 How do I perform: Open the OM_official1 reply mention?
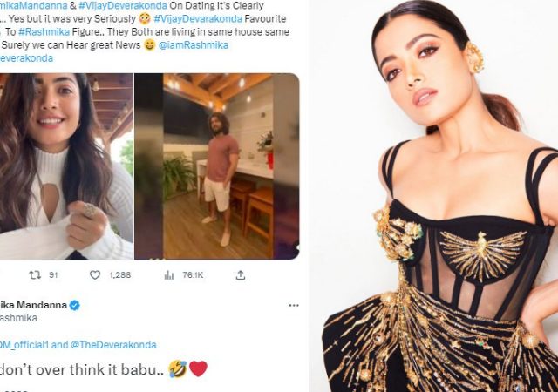coord(24,345)
